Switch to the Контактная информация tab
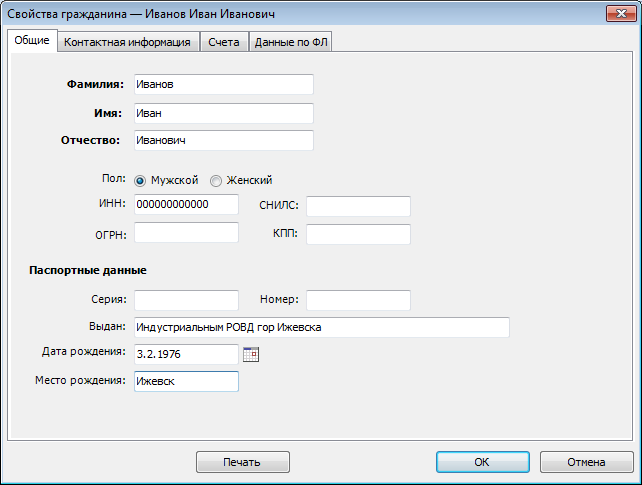Viewport: 642px width, 485px height. point(127,42)
